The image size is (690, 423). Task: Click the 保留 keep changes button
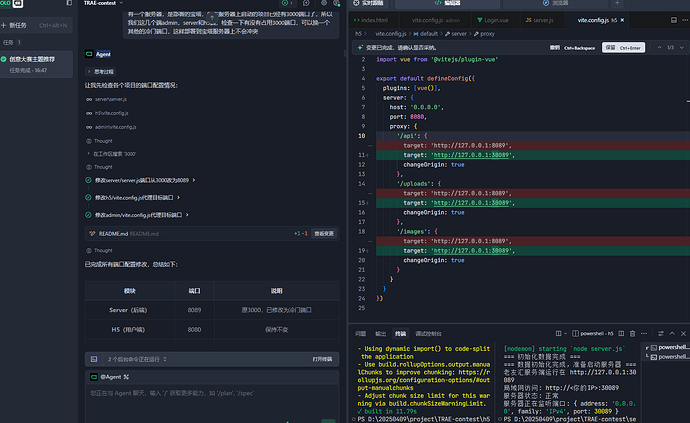coord(623,48)
